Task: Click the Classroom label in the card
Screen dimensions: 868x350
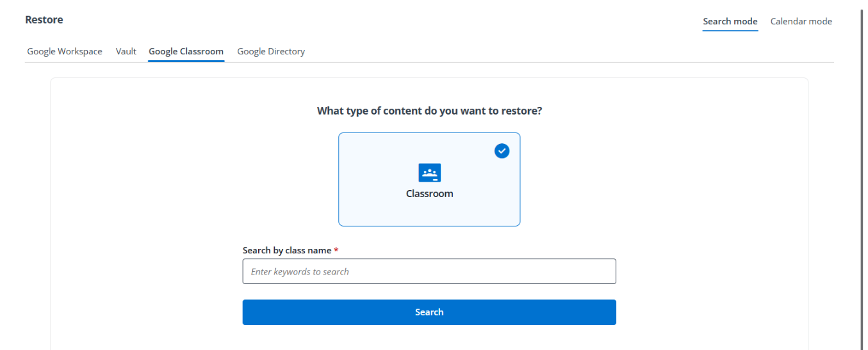Action: tap(429, 193)
